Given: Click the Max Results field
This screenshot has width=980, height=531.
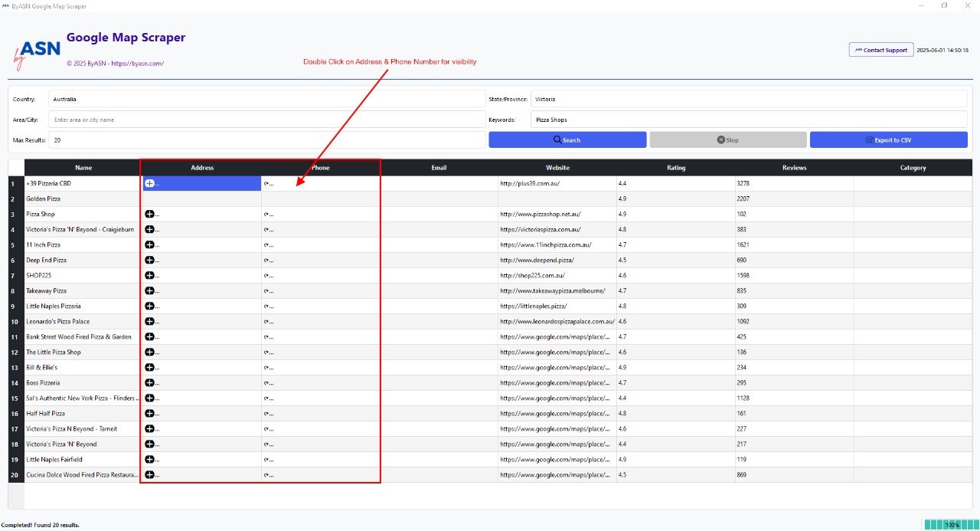Looking at the screenshot, I should [x=267, y=140].
